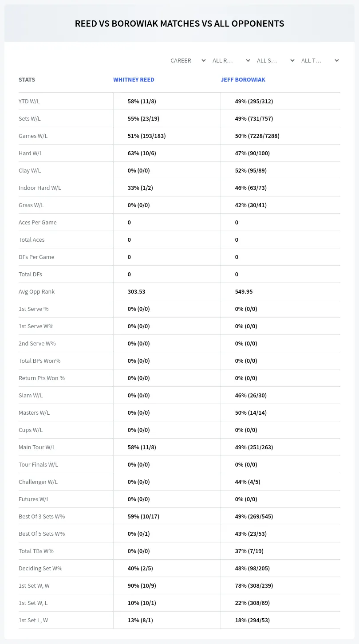Open the Jeff Borowiak player link

[x=243, y=80]
